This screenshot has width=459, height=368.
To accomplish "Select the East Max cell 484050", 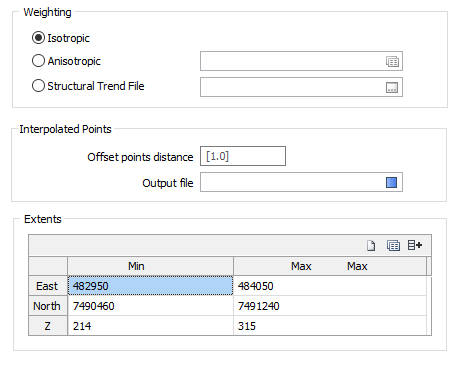I will coord(330,286).
